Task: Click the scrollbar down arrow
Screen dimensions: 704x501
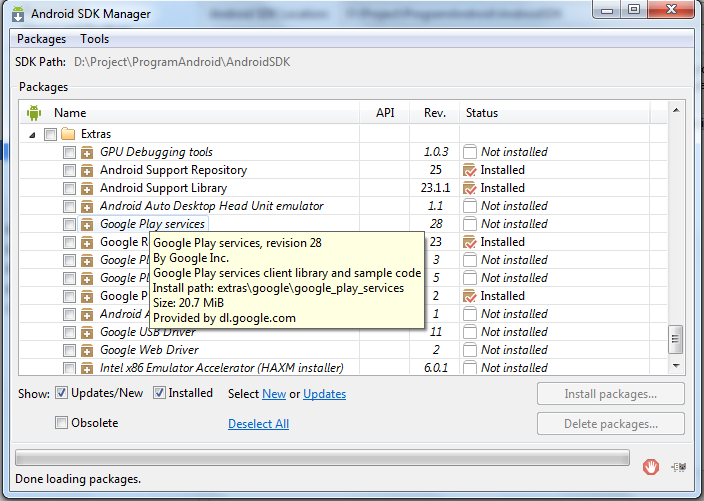Action: (x=676, y=366)
